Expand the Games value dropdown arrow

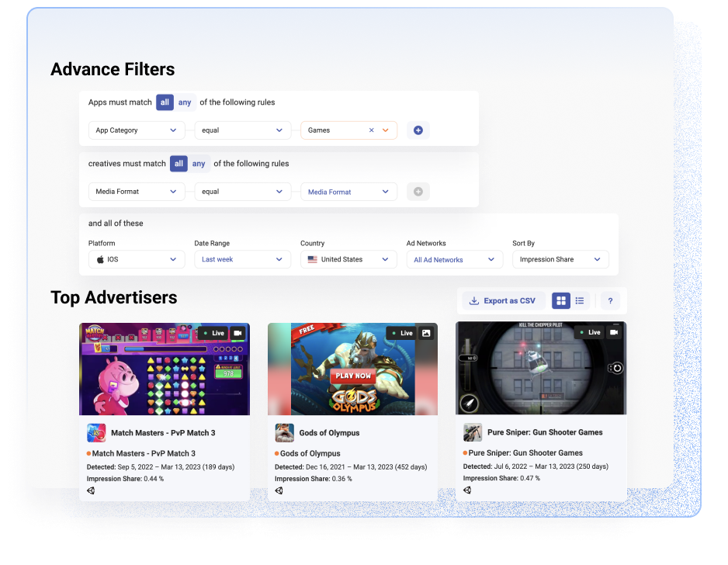386,130
